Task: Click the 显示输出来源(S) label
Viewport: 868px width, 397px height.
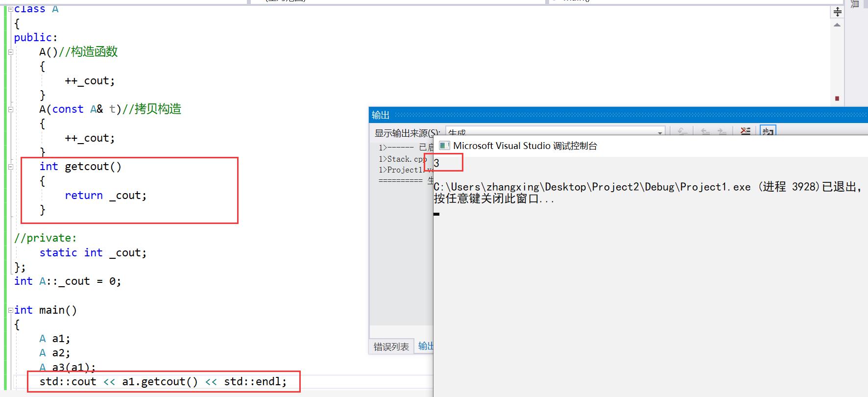Action: (407, 133)
